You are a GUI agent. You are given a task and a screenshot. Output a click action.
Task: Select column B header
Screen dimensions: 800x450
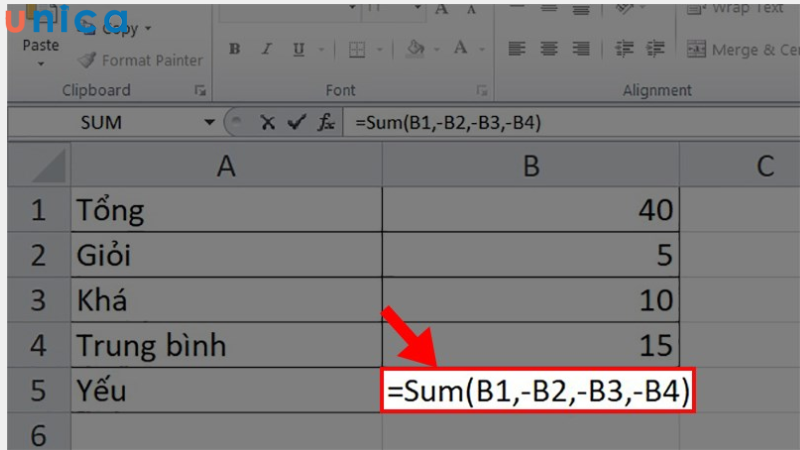click(x=531, y=166)
